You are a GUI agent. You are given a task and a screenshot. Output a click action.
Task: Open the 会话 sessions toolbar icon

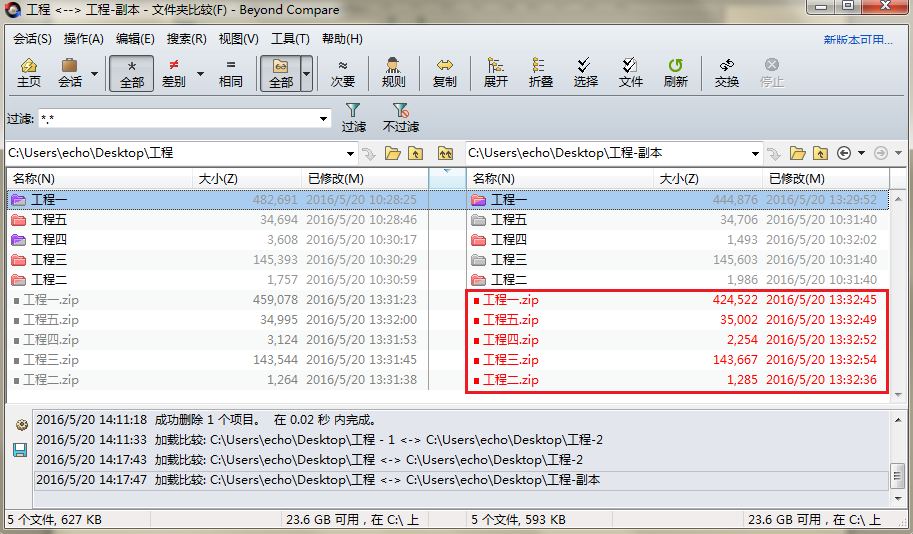(70, 73)
